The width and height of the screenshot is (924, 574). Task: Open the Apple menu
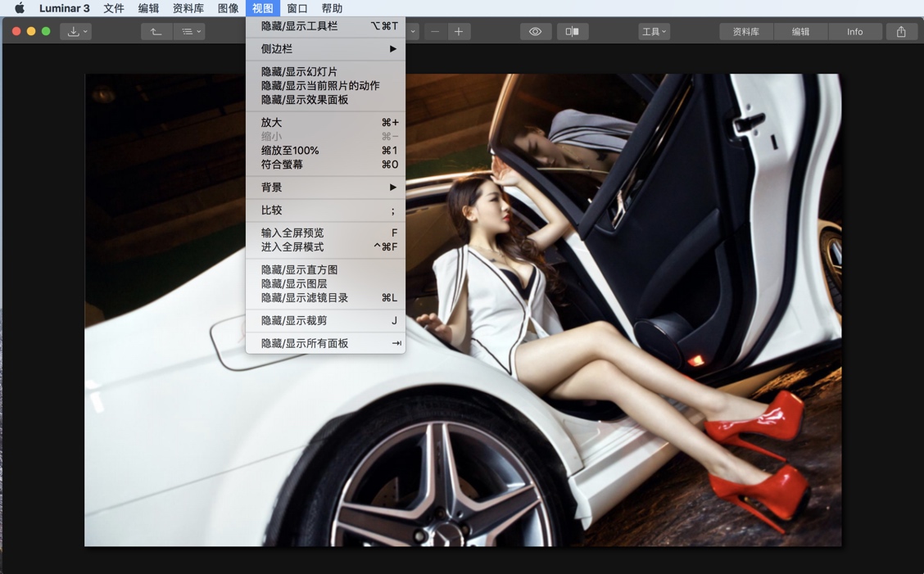20,8
